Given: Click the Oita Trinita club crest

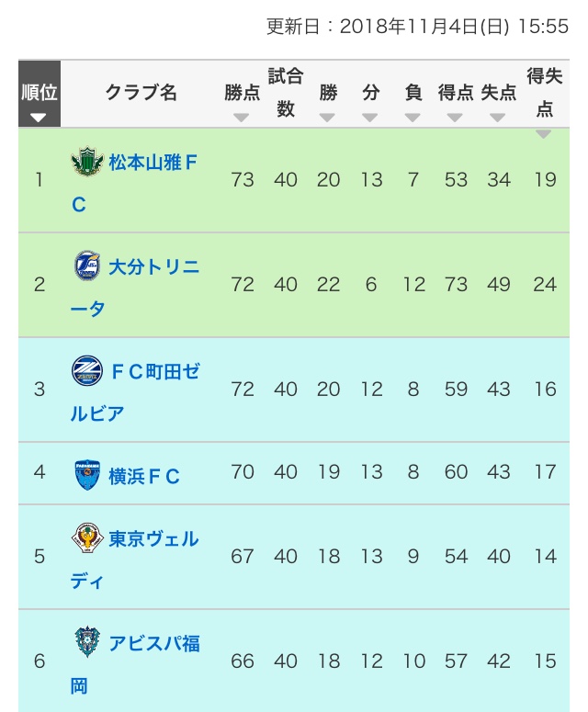Looking at the screenshot, I should [x=87, y=266].
